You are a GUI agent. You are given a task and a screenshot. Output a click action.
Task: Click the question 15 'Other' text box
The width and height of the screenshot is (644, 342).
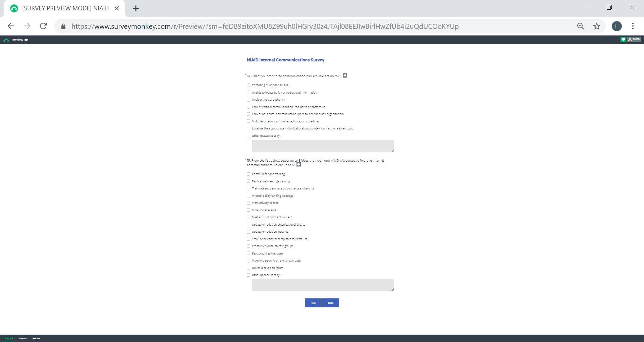pyautogui.click(x=323, y=285)
